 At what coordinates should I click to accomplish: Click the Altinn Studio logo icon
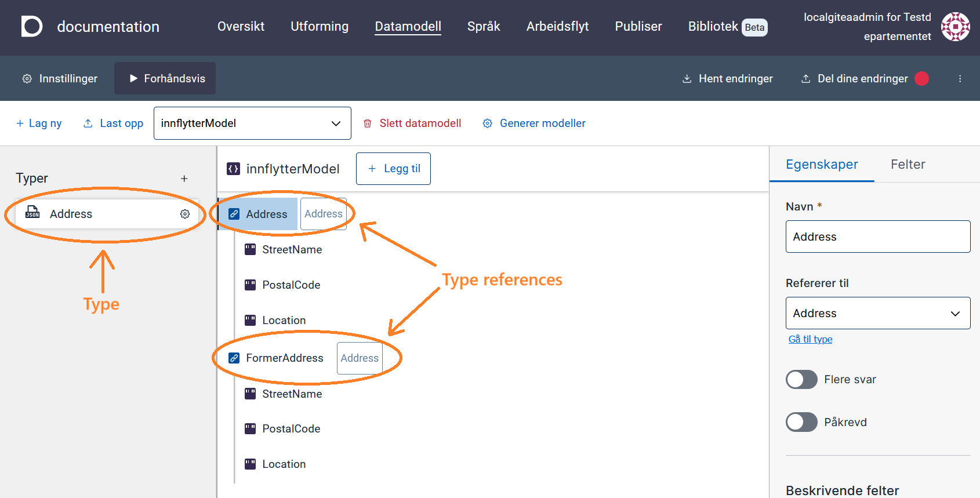click(x=32, y=27)
